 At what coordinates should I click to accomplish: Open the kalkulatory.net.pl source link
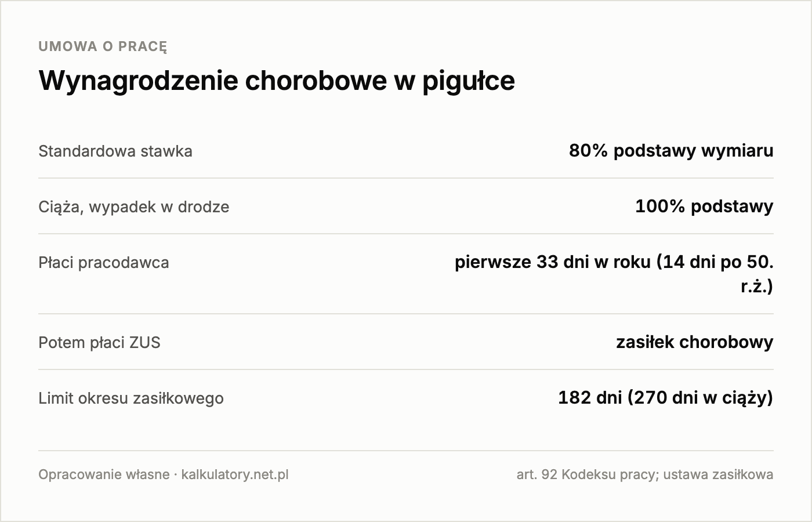235,475
